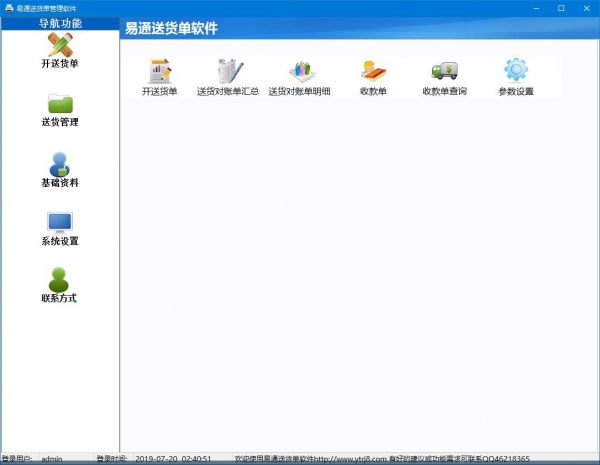The height and width of the screenshot is (465, 600).
Task: Open 送货对账单汇总 report icon
Action: pos(228,77)
